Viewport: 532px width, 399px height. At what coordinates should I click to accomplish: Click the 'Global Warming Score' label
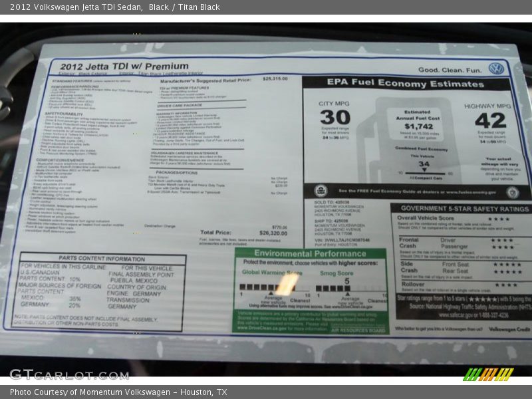coord(272,273)
